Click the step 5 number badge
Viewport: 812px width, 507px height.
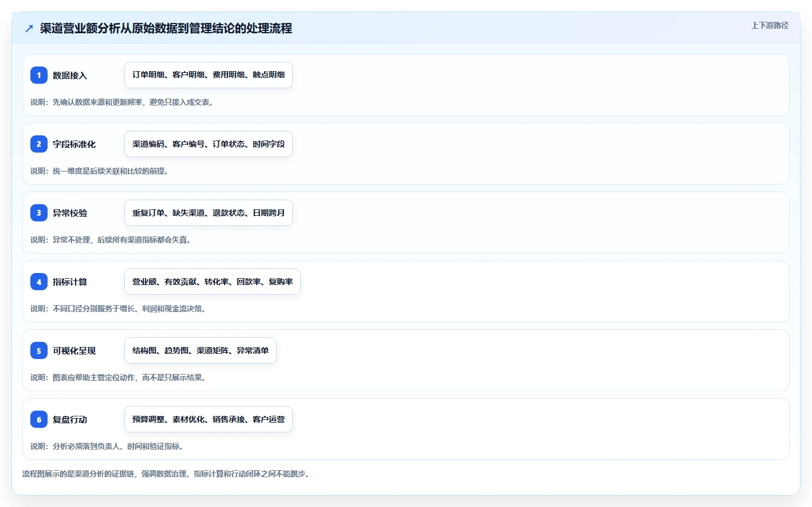pyautogui.click(x=39, y=350)
